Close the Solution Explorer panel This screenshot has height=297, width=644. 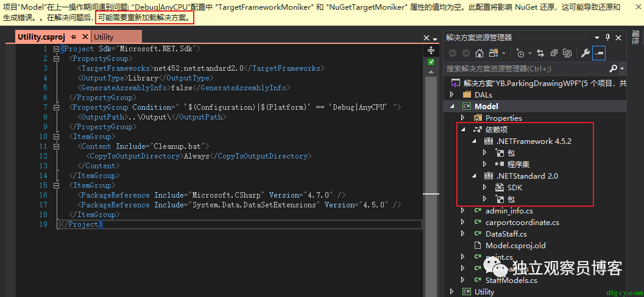click(618, 37)
